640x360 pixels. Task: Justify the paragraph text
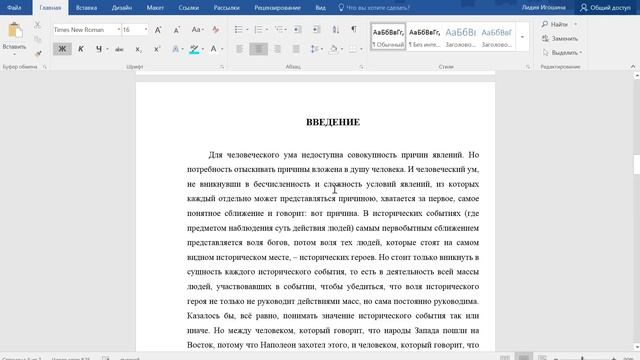296,49
